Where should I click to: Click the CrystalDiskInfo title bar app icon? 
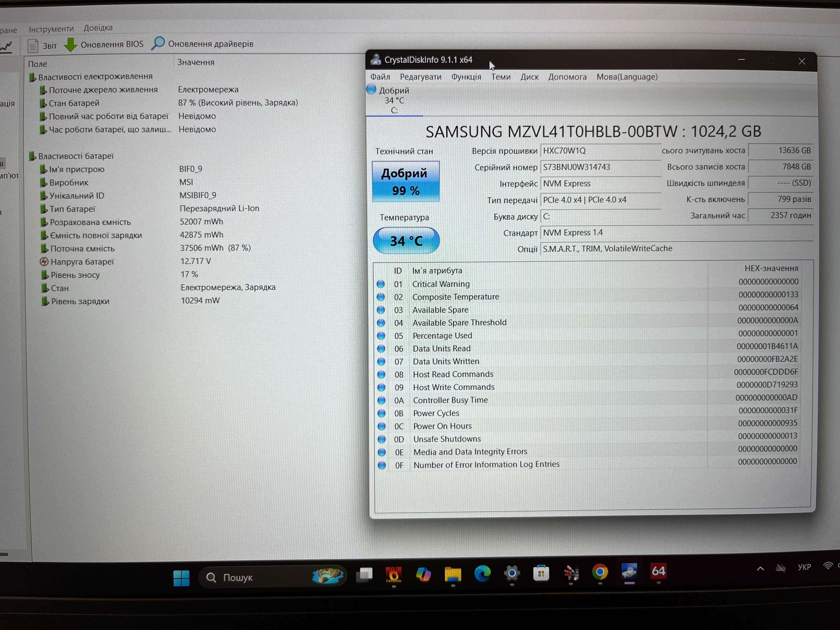click(376, 59)
